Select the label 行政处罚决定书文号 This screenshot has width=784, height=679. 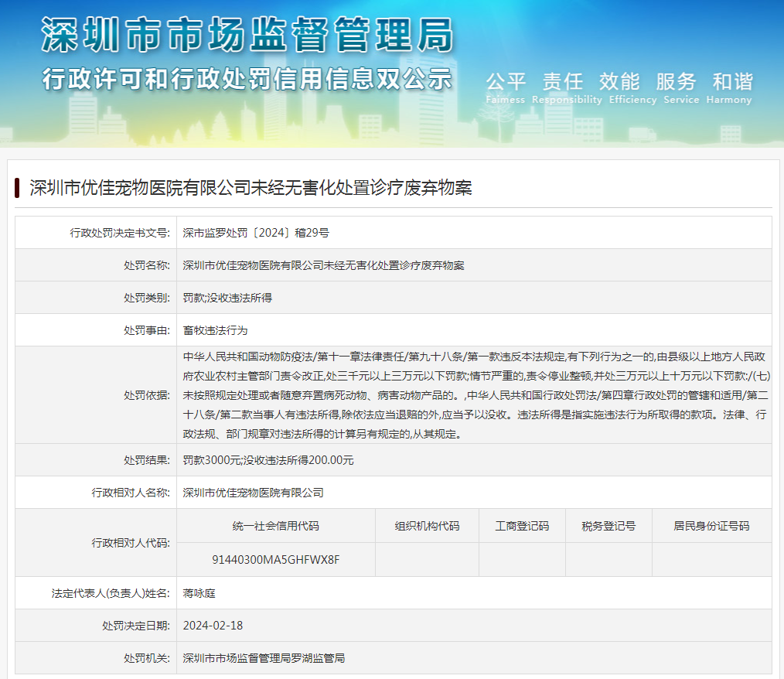pyautogui.click(x=120, y=233)
